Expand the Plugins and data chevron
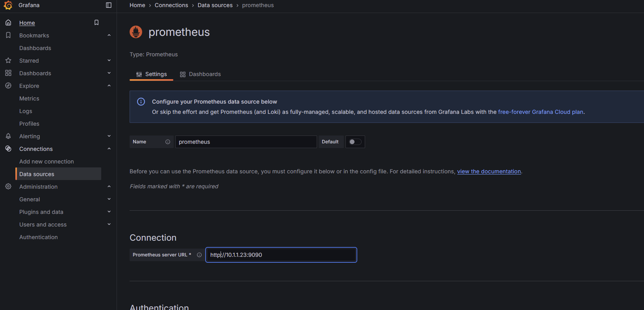644x310 pixels. point(109,212)
